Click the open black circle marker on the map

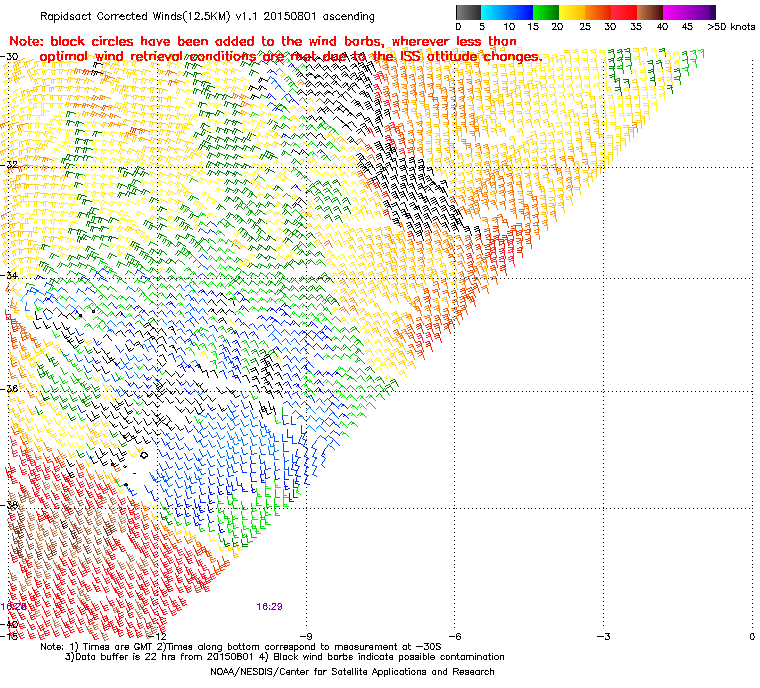144,455
